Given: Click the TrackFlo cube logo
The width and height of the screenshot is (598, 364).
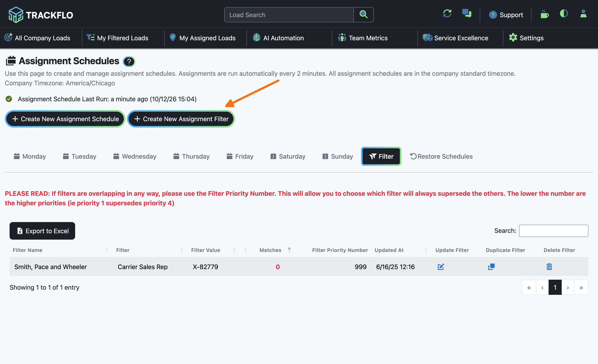Looking at the screenshot, I should [x=16, y=15].
